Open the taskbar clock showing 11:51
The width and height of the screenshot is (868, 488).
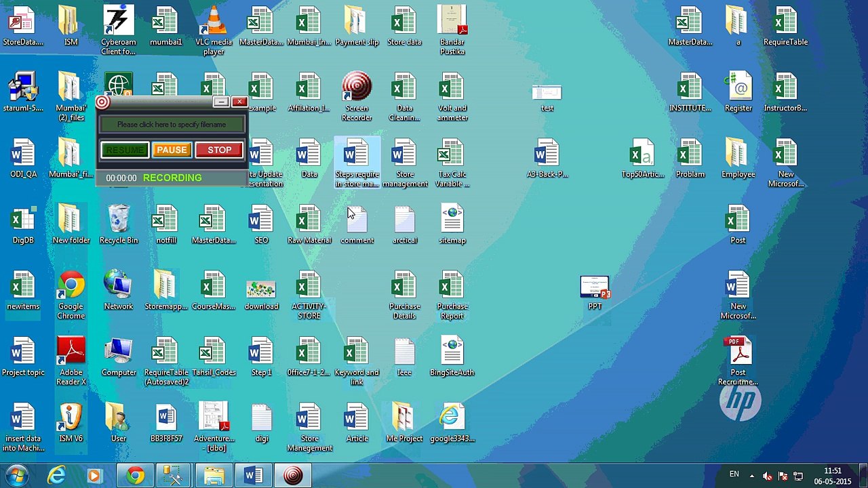click(x=832, y=476)
